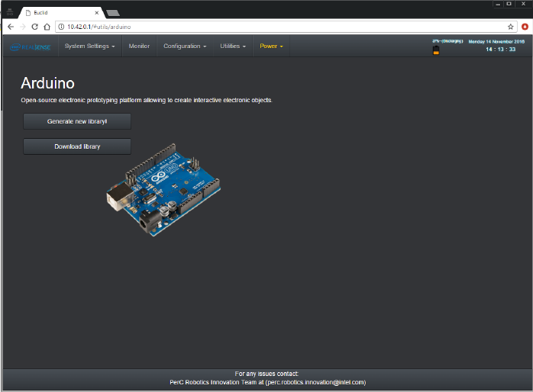Open the Monitor page
This screenshot has height=392, width=533.
(x=139, y=47)
